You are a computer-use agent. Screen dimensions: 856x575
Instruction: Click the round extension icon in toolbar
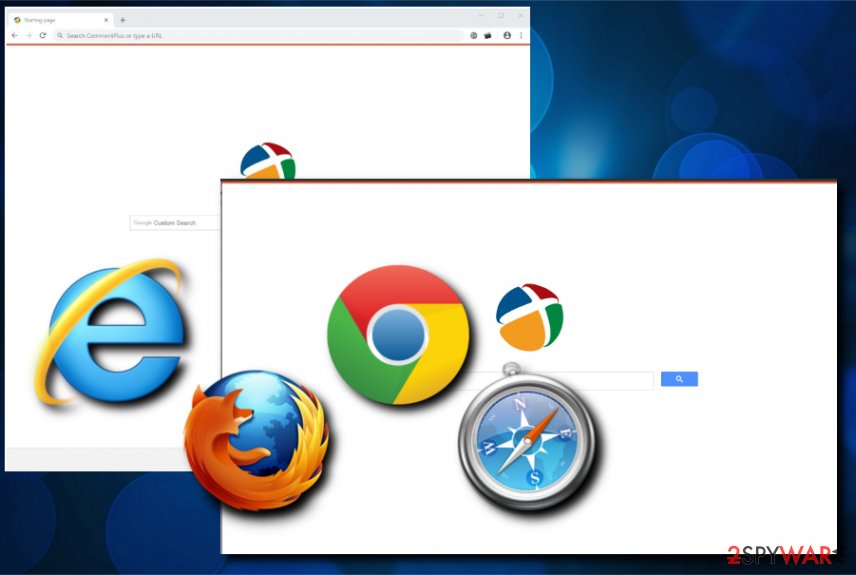pos(473,35)
